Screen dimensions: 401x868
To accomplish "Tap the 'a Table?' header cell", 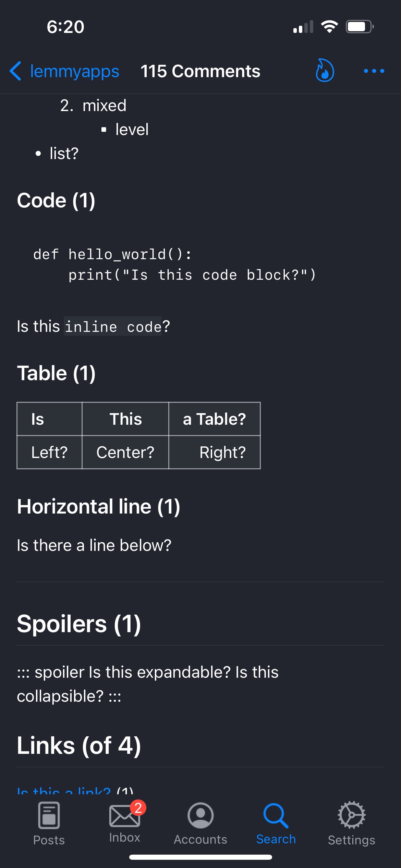I will 215,419.
